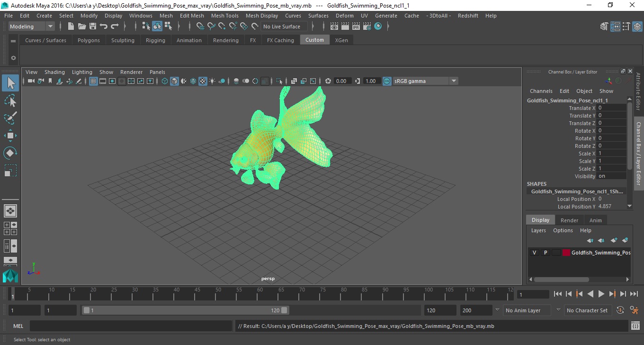Click the Snap to curves magnet icon
Image resolution: width=644 pixels, height=345 pixels.
click(211, 27)
